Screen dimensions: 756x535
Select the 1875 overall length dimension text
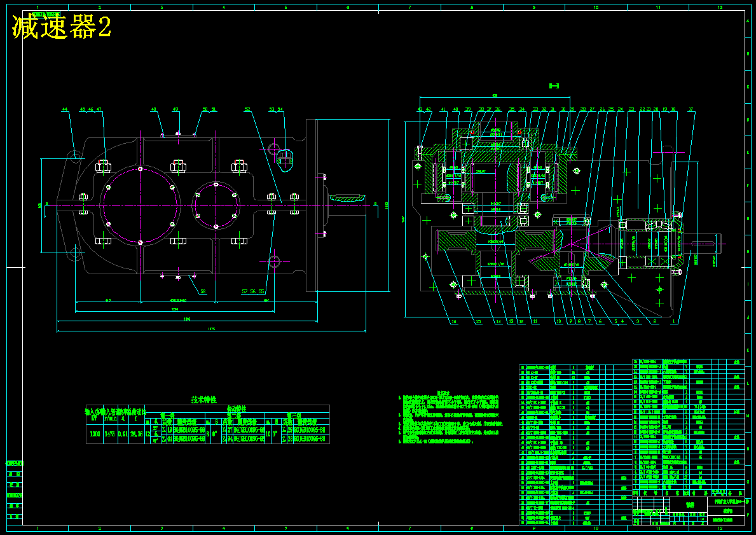tap(211, 328)
